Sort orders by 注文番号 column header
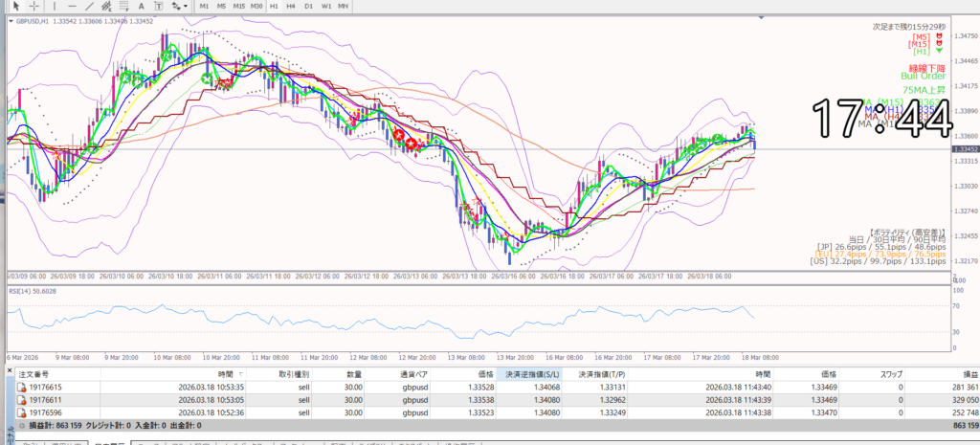Viewport: 980px width, 445px height. 33,374
